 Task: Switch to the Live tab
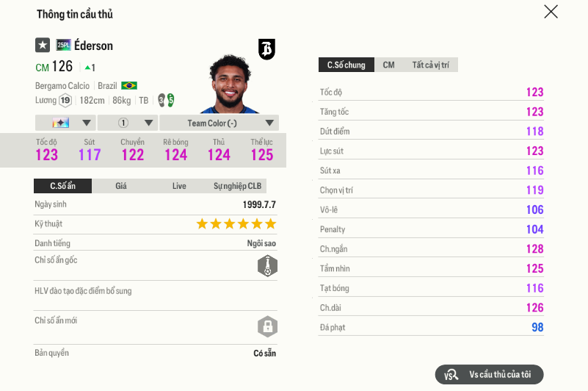(179, 186)
